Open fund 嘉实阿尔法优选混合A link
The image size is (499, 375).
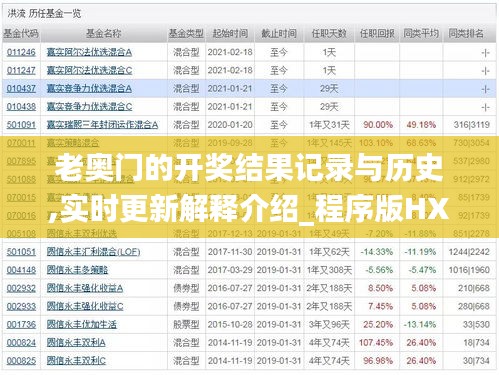tap(89, 52)
